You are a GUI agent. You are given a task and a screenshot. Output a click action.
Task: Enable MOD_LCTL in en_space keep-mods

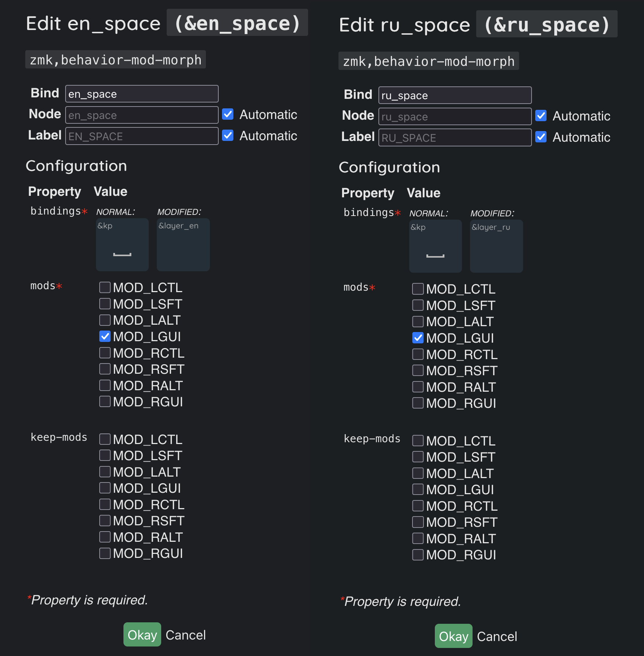pos(105,439)
